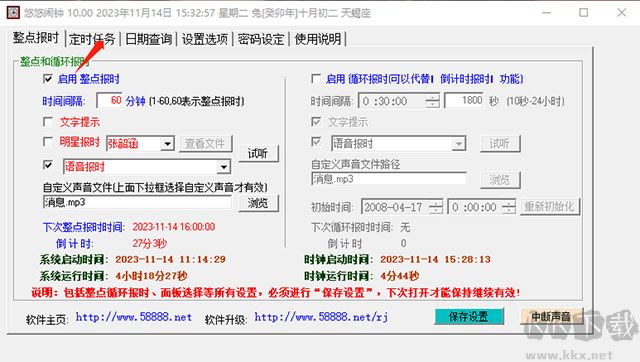640x362 pixels.
Task: Maximize the 悠悠闹钟 window
Action: tap(584, 13)
